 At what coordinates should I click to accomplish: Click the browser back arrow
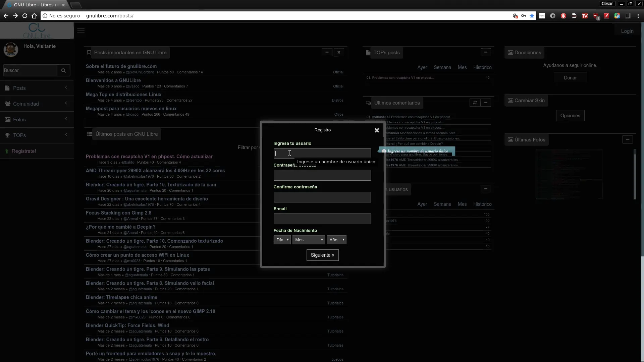6,16
